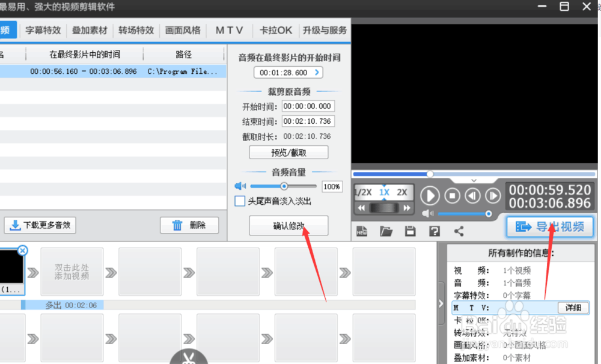This screenshot has height=364, width=601.
Task: Click the video preview progress bar handle
Action: tap(430, 174)
